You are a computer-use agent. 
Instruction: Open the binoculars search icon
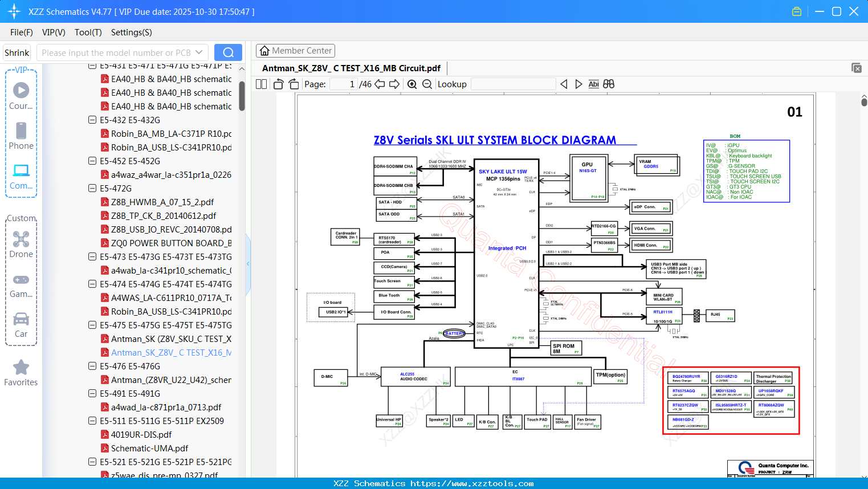609,84
